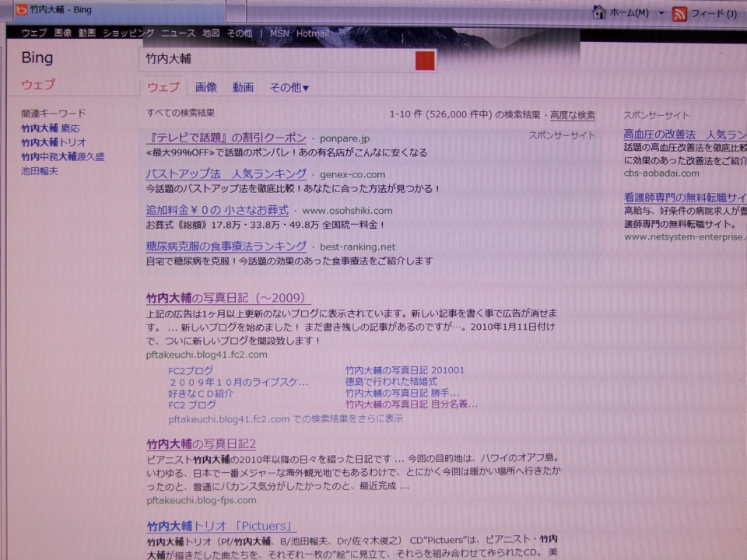Click related keyword 池田暢夫

click(40, 171)
